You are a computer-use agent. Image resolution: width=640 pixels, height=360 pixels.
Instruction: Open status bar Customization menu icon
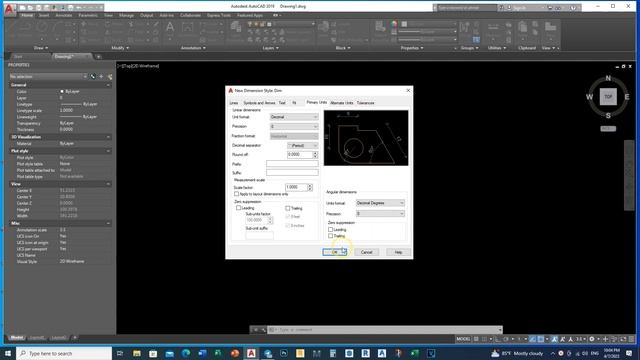click(632, 339)
